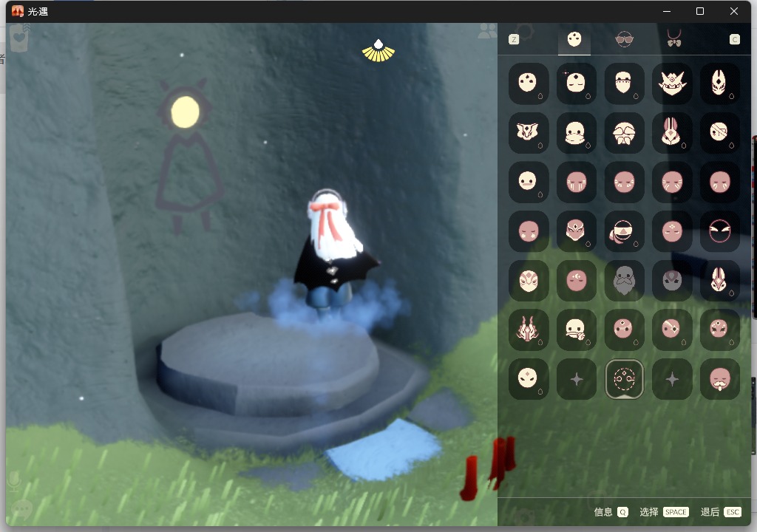Viewport: 757px width, 532px height.
Task: Open the friends icon above the game view
Action: [x=487, y=31]
